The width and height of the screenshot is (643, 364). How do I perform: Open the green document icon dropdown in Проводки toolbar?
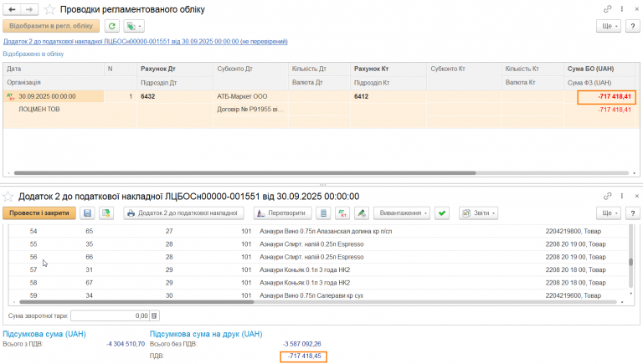coord(134,26)
